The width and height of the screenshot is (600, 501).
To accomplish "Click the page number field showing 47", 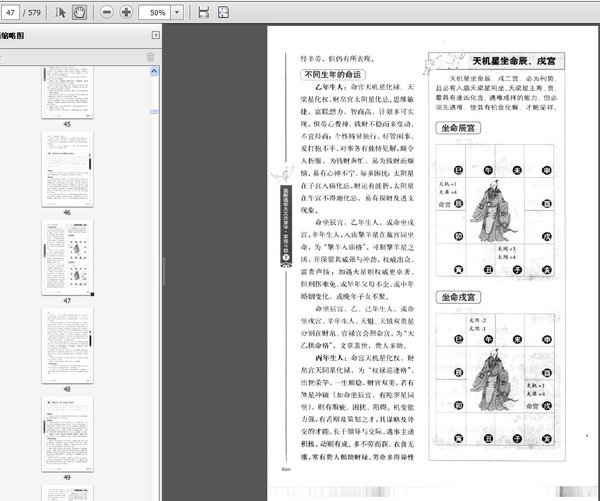I will [10, 13].
